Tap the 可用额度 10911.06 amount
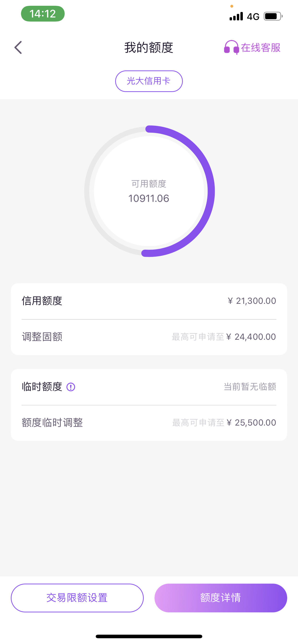Image resolution: width=298 pixels, height=644 pixels. [149, 199]
